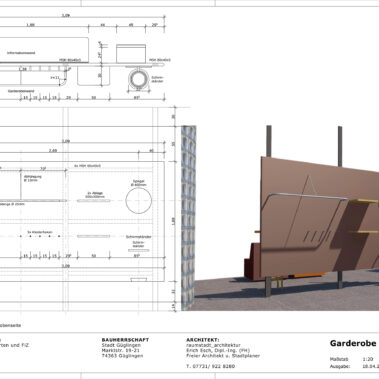Click the glass block wall in the rendering

point(188,218)
